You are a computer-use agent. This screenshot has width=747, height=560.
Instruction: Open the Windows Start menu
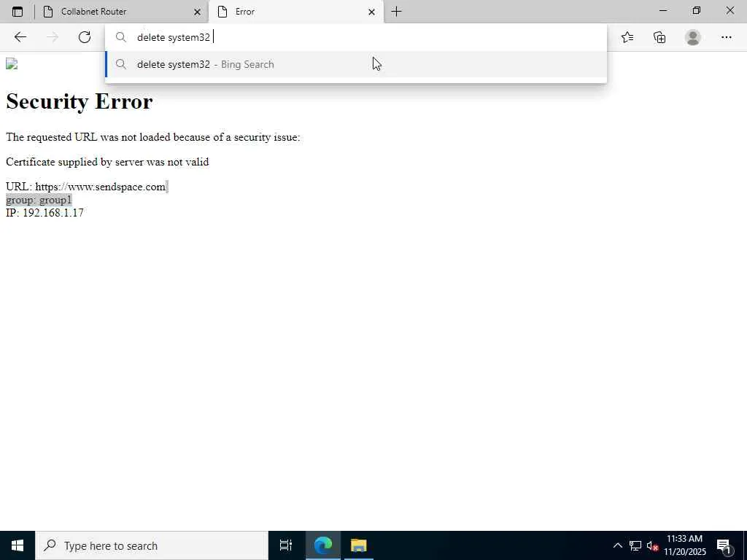click(18, 545)
